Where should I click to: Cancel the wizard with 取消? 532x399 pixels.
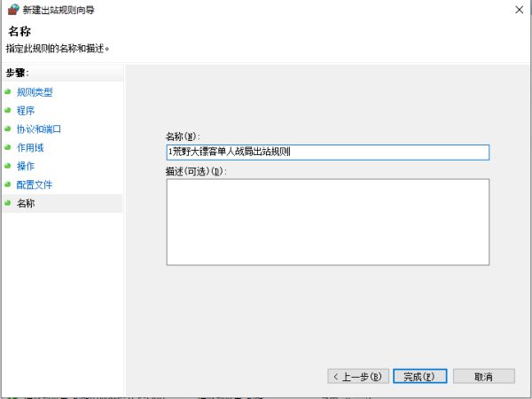(483, 376)
